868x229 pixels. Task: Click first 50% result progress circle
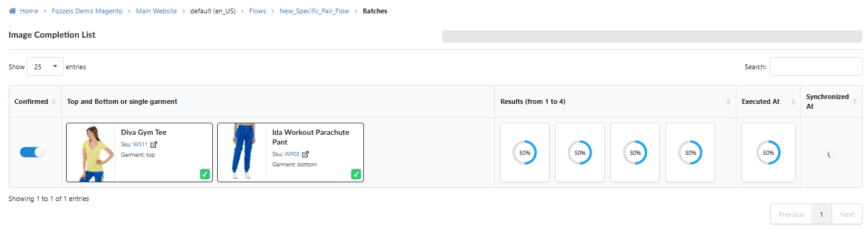[525, 152]
